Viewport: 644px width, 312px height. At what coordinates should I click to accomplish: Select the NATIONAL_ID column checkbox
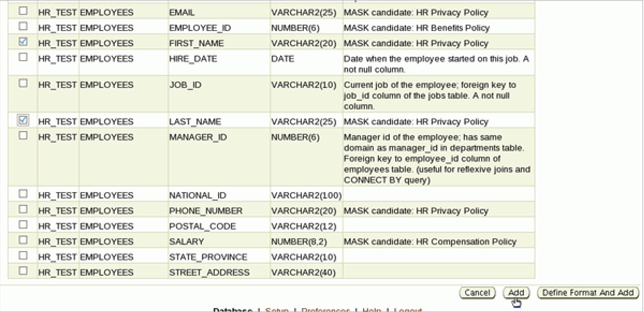[23, 194]
